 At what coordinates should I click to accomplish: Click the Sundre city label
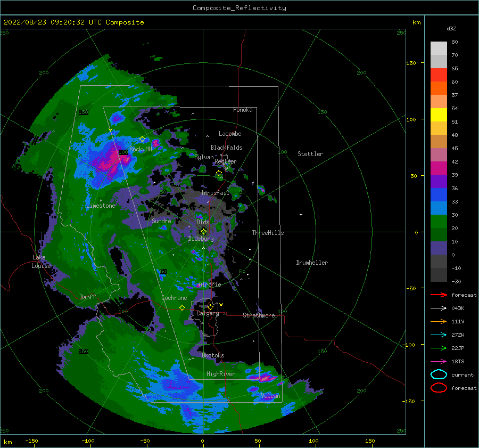162,221
